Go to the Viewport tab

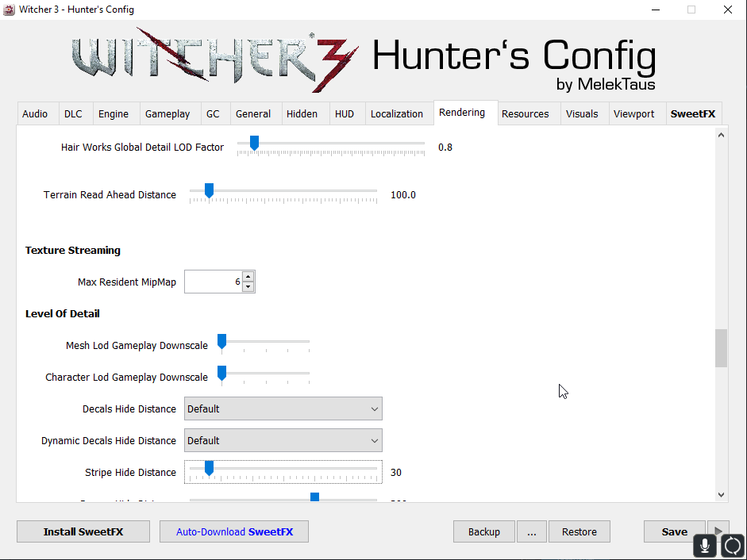pyautogui.click(x=633, y=113)
